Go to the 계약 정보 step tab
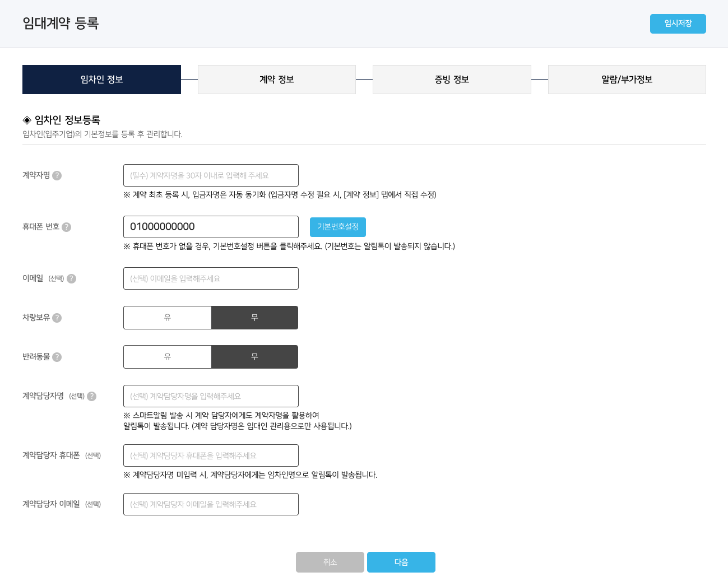Screen dimensions: 728x586 (277, 80)
